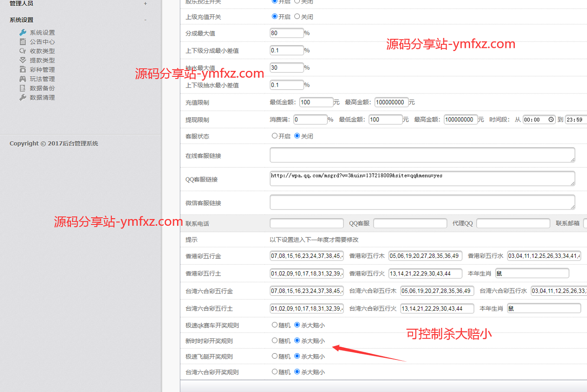Expand the 管理人员 section with plus sign
Image resolution: width=587 pixels, height=392 pixels.
(x=145, y=4)
